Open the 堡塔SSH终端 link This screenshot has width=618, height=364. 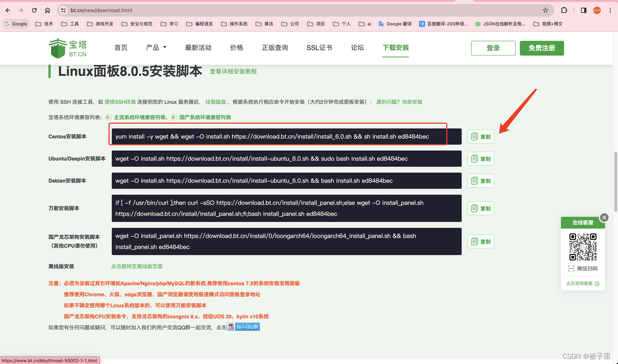(x=120, y=102)
